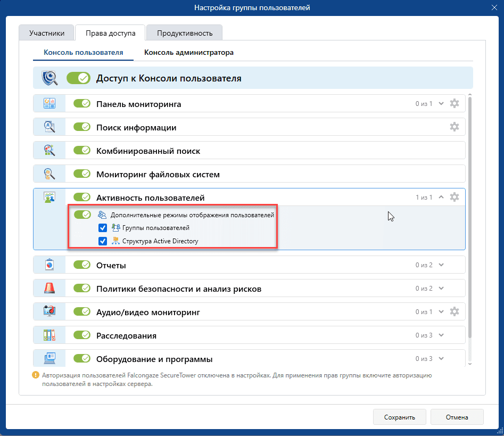504x436 pixels.
Task: Click the Отчеты report icon
Action: (49, 265)
